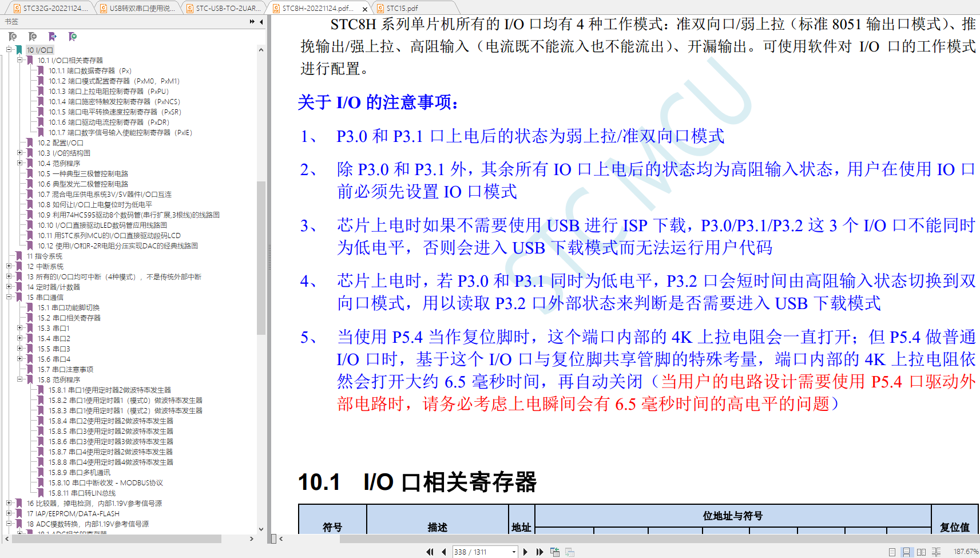
Task: Switch to continuous page view
Action: coord(906,552)
